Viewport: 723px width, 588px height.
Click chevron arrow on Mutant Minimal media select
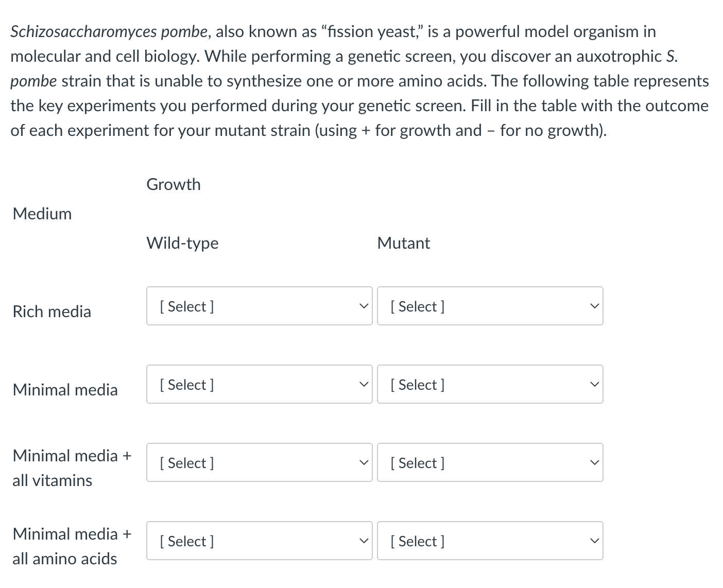pyautogui.click(x=594, y=384)
